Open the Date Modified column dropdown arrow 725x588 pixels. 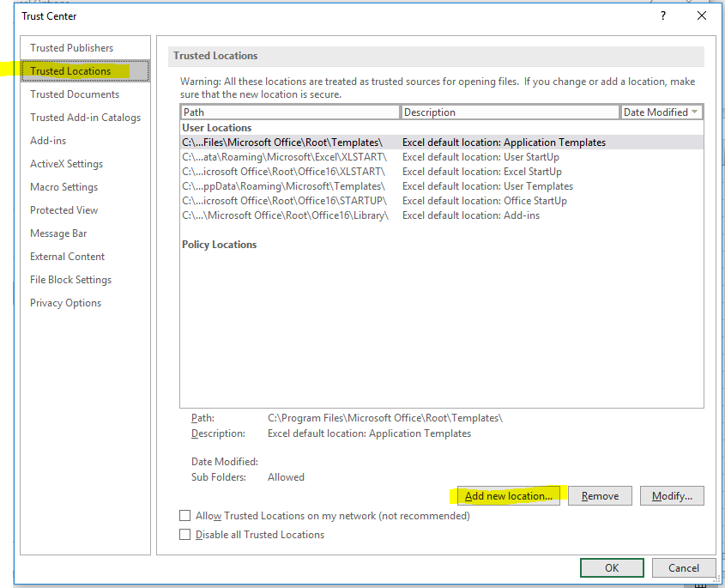pyautogui.click(x=694, y=112)
